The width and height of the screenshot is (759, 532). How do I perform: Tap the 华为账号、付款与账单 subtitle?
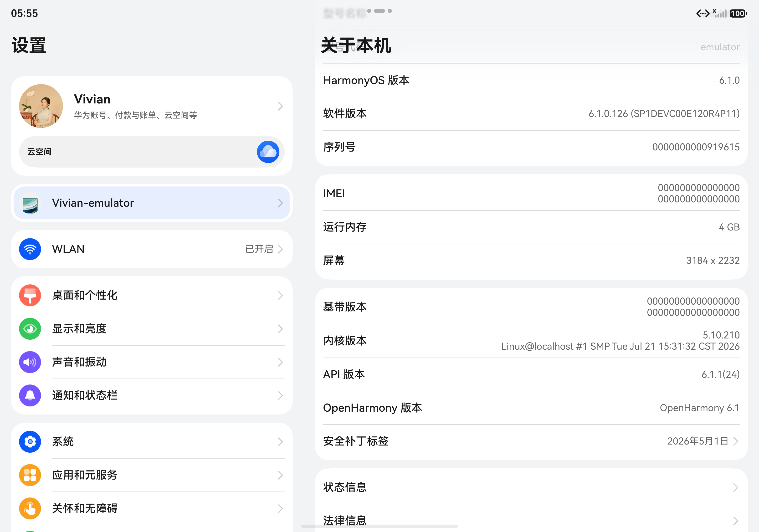pyautogui.click(x=136, y=115)
